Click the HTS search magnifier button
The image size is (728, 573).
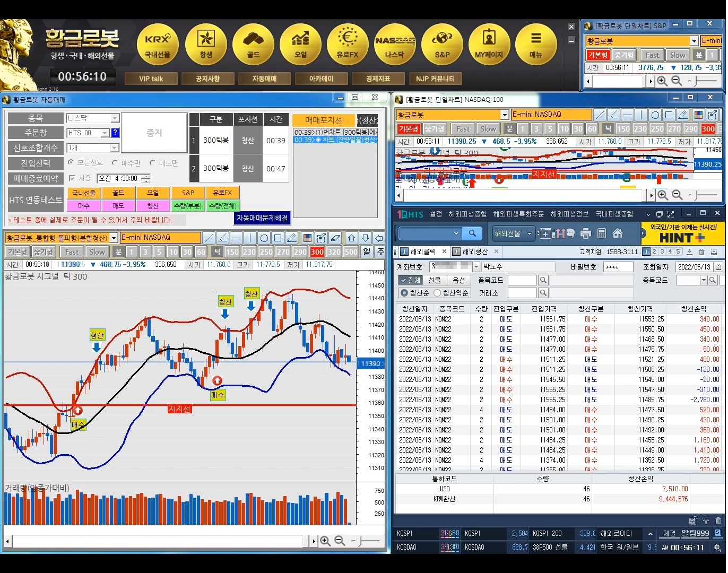point(472,233)
